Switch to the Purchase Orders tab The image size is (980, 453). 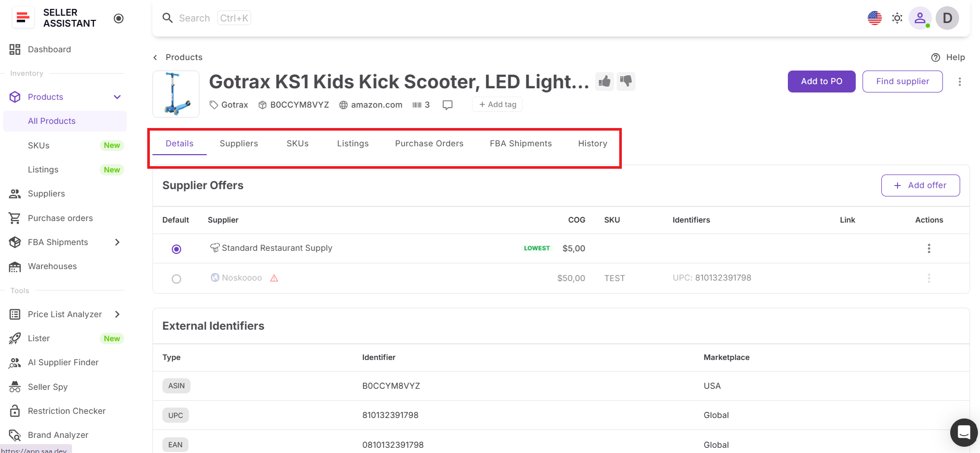click(429, 144)
